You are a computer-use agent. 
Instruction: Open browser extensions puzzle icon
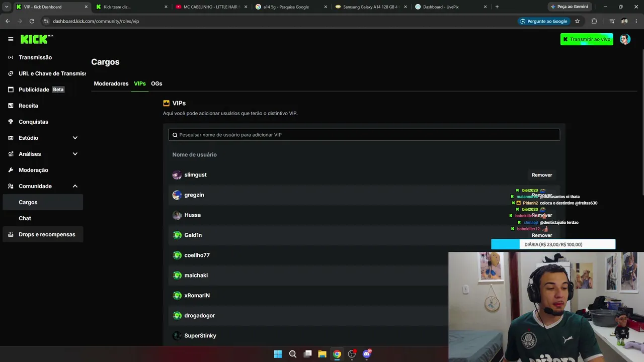(594, 21)
